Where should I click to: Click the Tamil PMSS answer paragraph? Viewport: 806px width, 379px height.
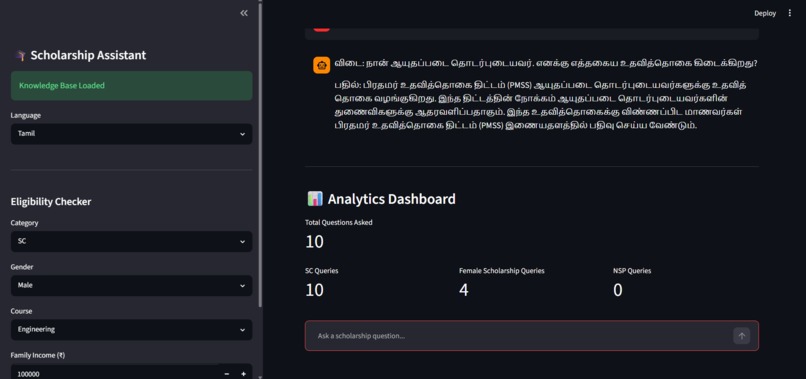(x=541, y=105)
